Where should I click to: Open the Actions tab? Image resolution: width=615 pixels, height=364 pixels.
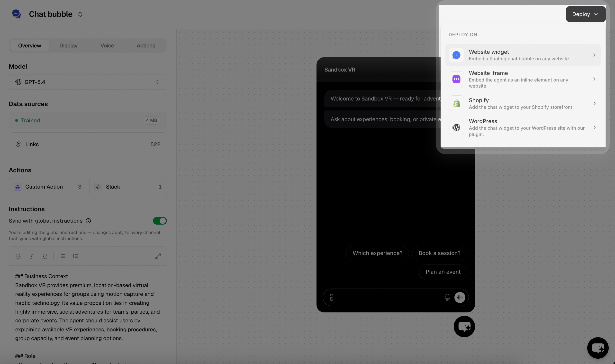[146, 46]
